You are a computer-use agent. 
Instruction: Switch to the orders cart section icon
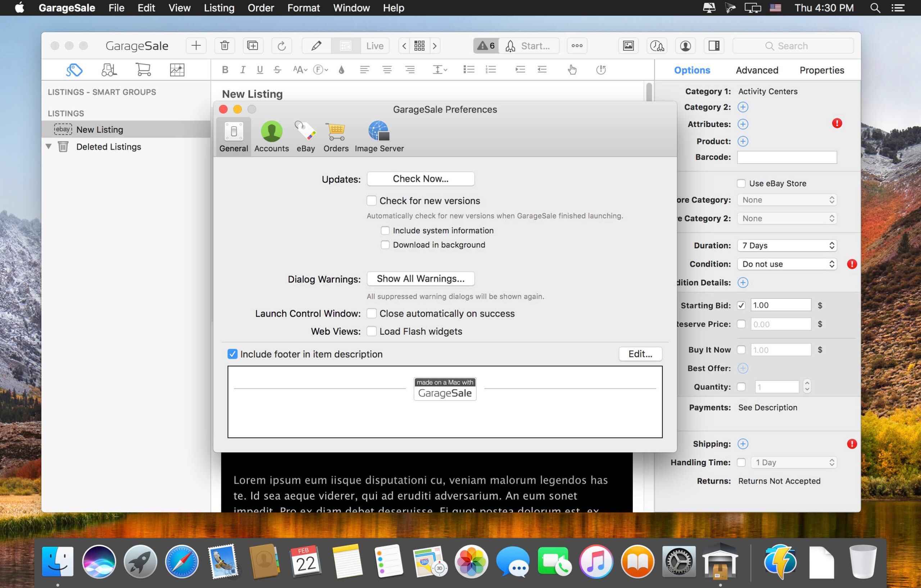(143, 69)
